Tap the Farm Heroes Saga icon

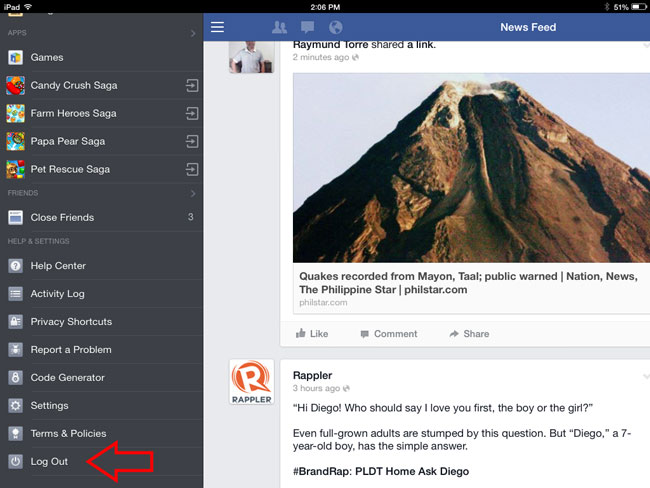tap(15, 113)
